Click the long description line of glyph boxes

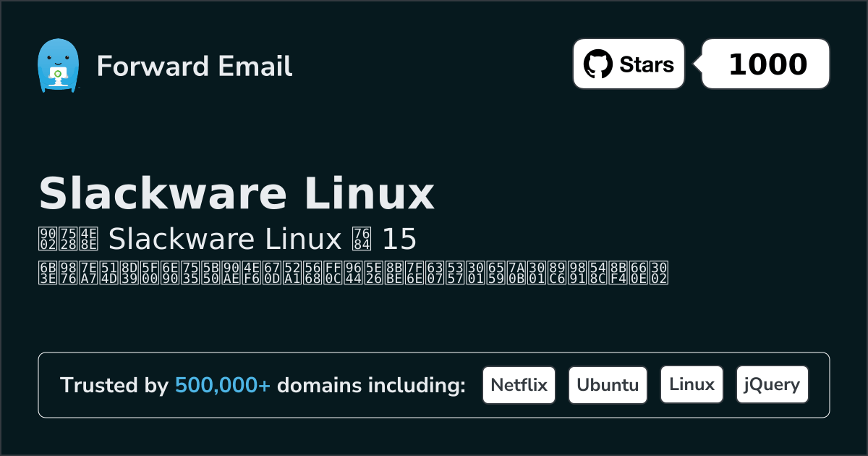(353, 272)
